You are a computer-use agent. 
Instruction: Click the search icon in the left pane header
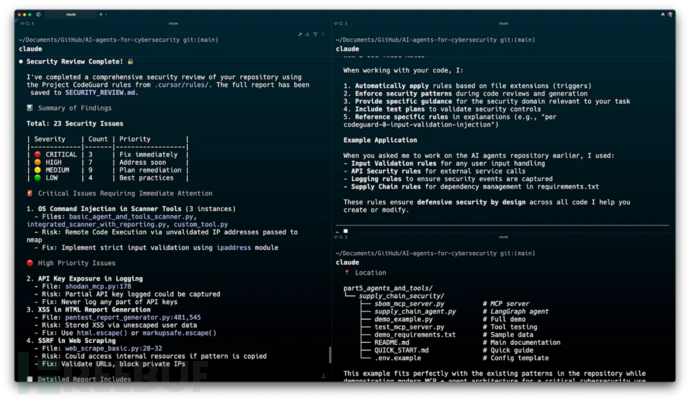click(x=27, y=24)
